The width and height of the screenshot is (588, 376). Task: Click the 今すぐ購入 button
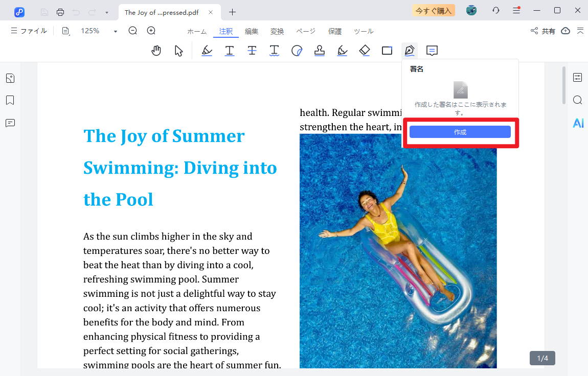pos(433,11)
